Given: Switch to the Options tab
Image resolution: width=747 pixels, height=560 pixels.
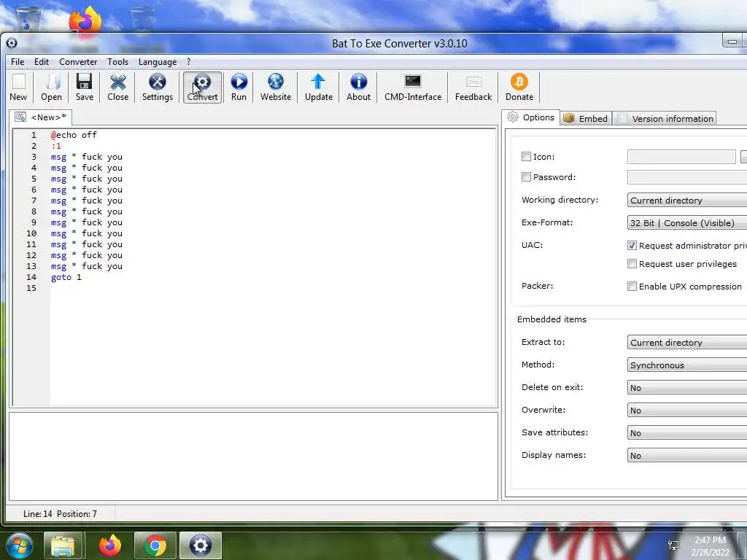Looking at the screenshot, I should [531, 117].
